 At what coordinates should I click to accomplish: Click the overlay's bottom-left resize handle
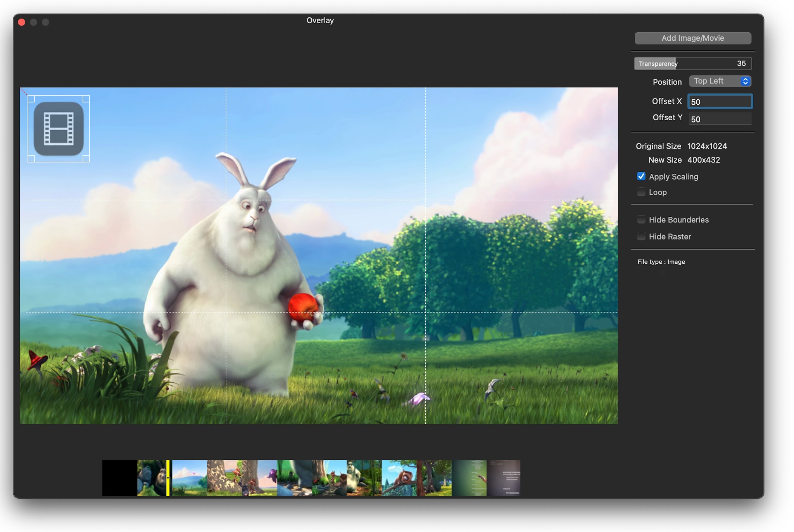[31, 159]
